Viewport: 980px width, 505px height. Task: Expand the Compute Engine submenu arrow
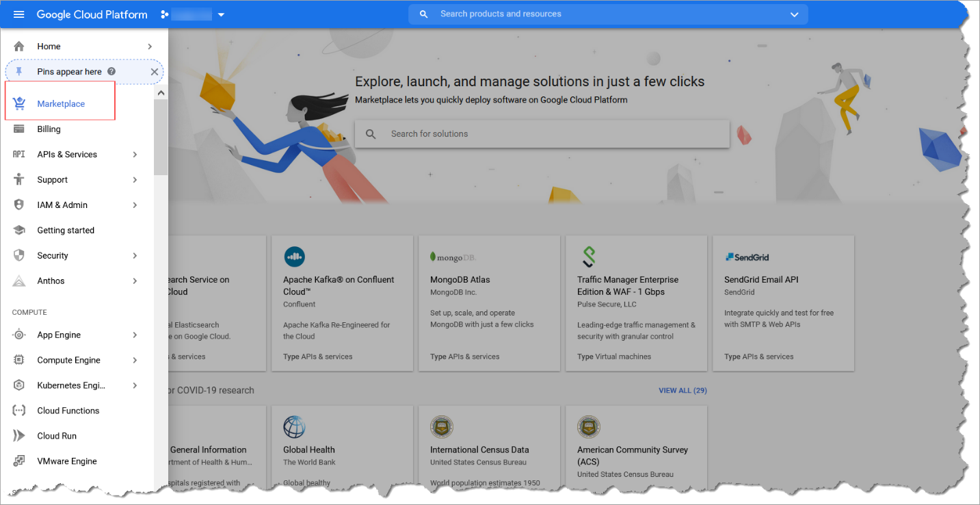[x=135, y=361]
